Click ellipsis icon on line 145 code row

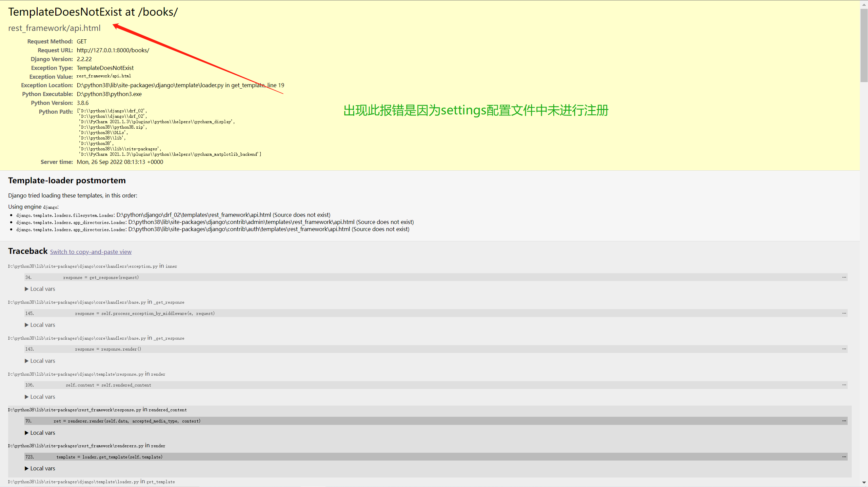(844, 314)
